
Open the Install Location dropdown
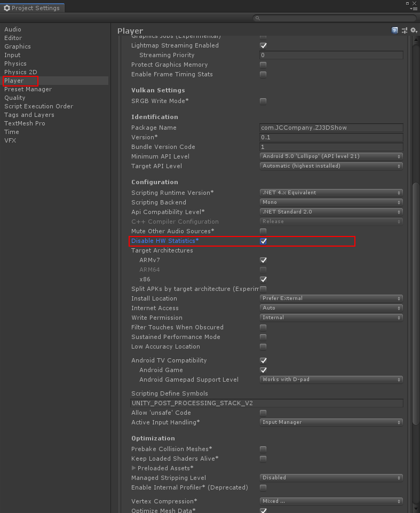pos(331,298)
